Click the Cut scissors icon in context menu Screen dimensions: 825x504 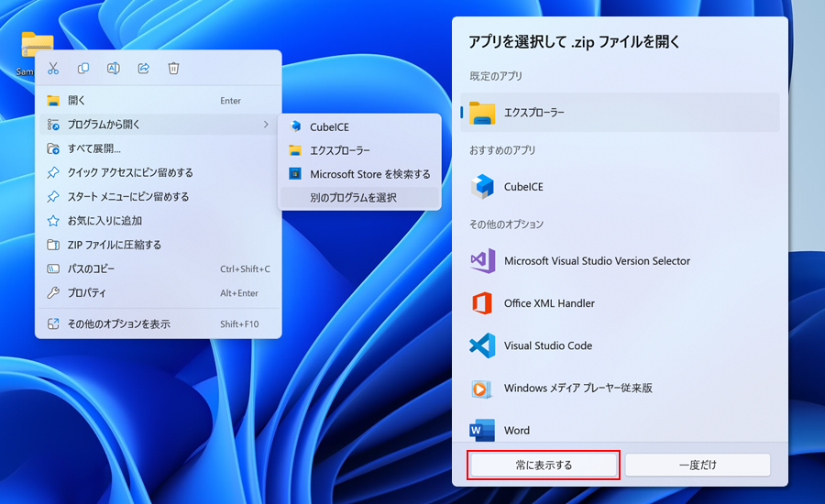(x=53, y=69)
